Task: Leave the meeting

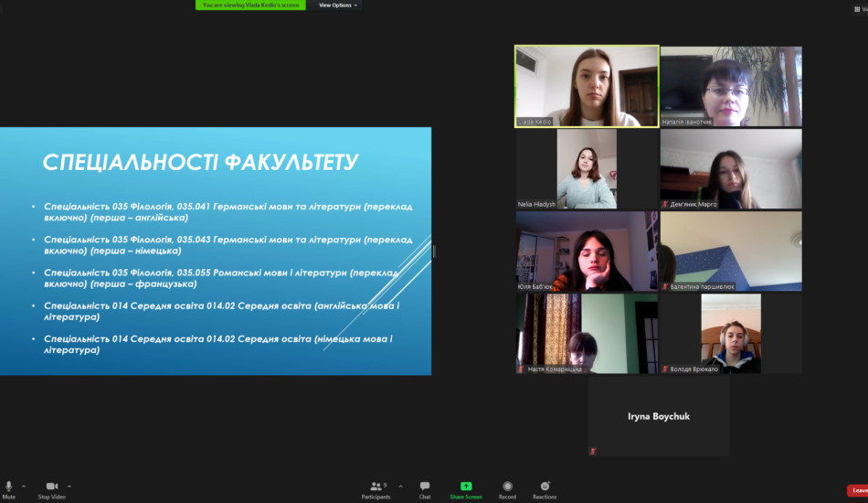Action: [x=858, y=490]
